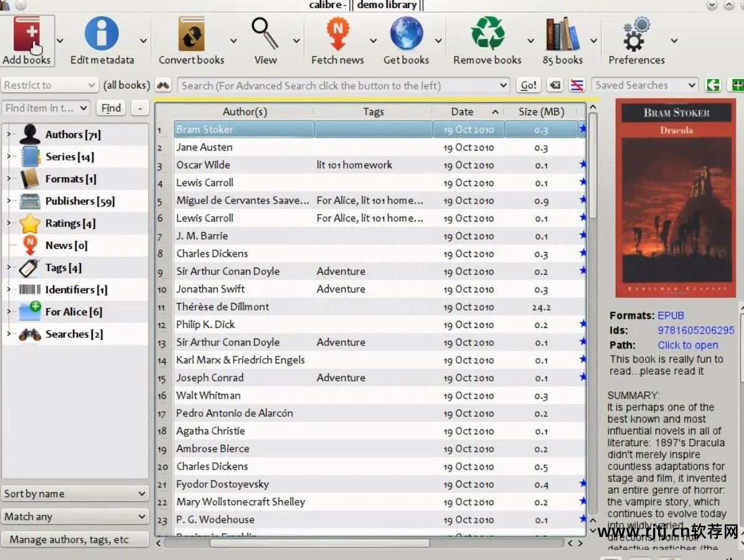Click the Get books globe icon

click(x=406, y=35)
